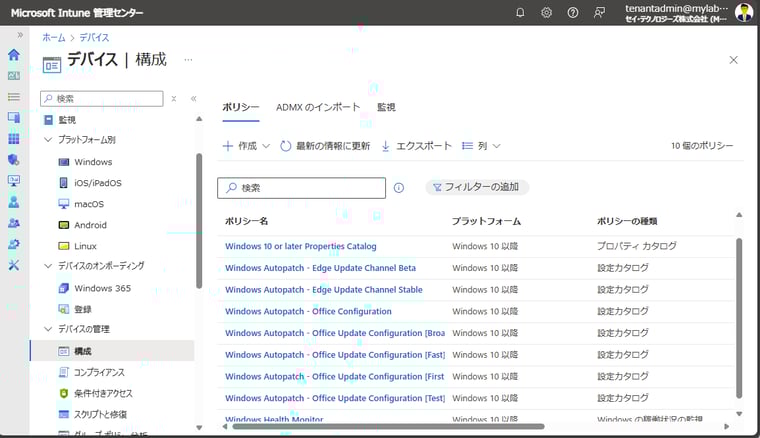Click フィルターの追加 button
The image size is (760, 438).
click(x=477, y=188)
